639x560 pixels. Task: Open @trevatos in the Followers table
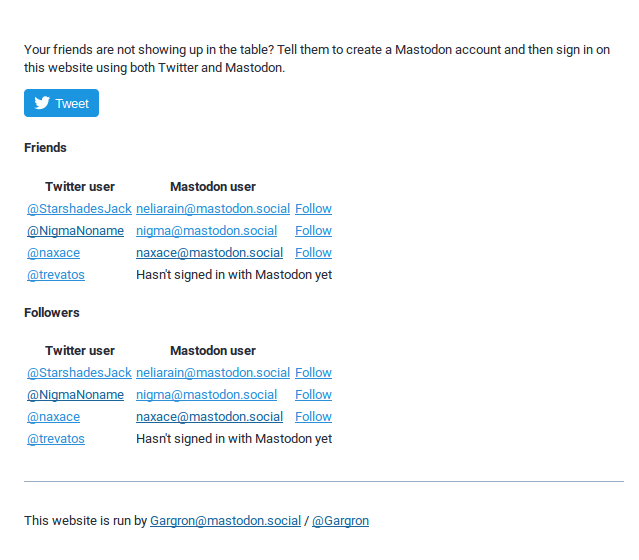[x=55, y=439]
